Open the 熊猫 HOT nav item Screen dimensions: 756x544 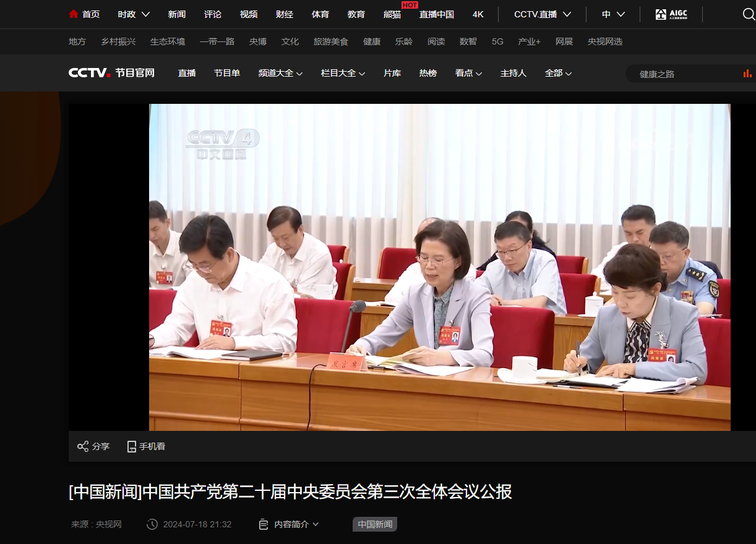coord(392,14)
